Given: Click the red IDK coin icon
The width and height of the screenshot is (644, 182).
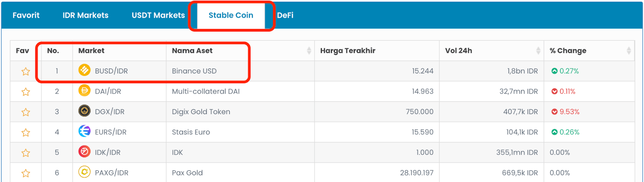Looking at the screenshot, I should coord(85,152).
